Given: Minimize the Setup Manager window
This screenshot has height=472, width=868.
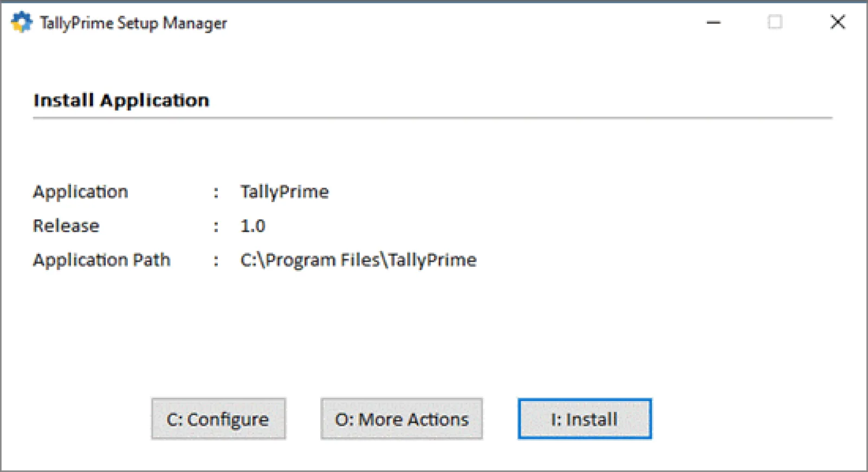Looking at the screenshot, I should tap(714, 22).
